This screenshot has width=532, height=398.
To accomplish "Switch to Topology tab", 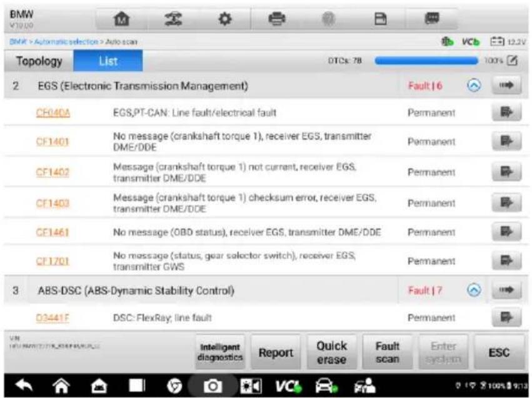I will point(39,61).
